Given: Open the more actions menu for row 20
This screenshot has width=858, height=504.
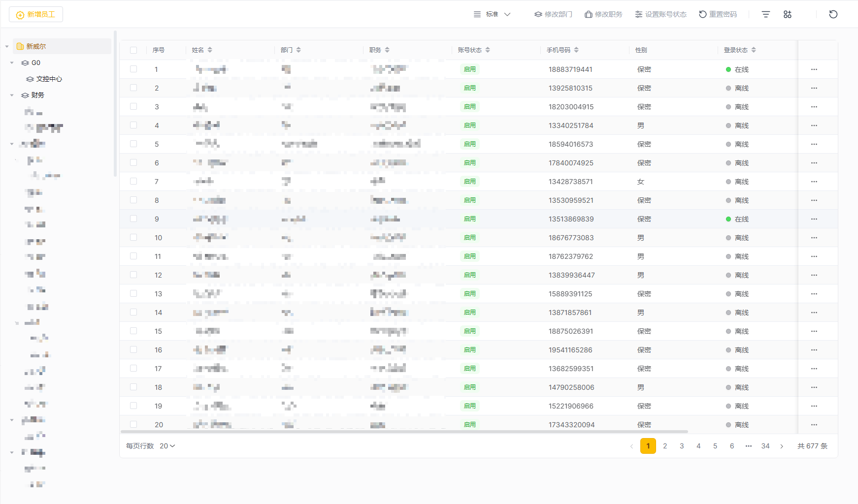Looking at the screenshot, I should [x=814, y=425].
